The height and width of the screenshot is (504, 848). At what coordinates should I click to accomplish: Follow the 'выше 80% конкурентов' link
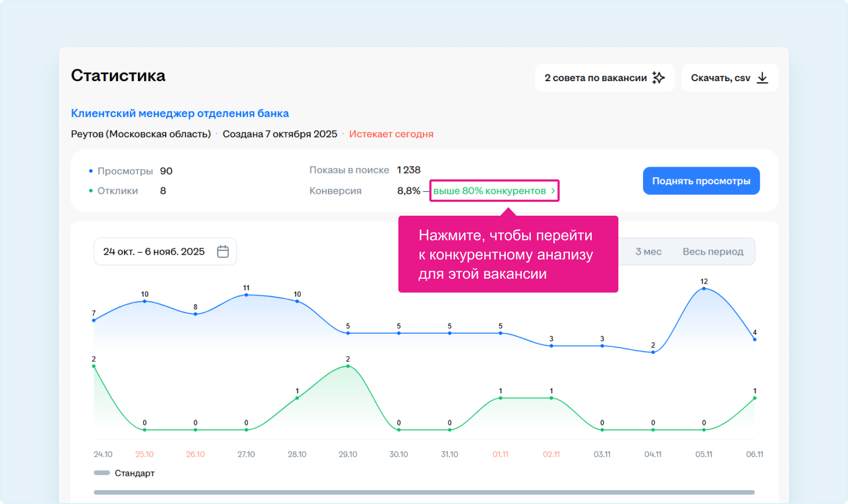click(489, 191)
